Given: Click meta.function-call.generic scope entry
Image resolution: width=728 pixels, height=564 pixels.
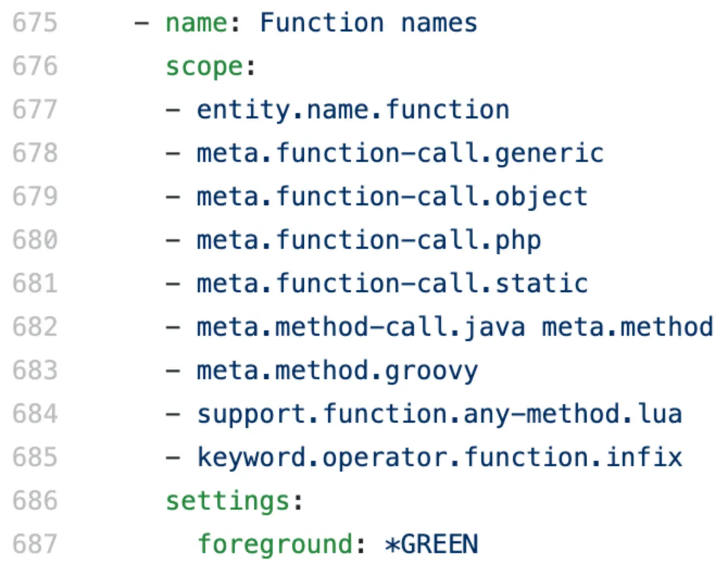Looking at the screenshot, I should pyautogui.click(x=400, y=153).
